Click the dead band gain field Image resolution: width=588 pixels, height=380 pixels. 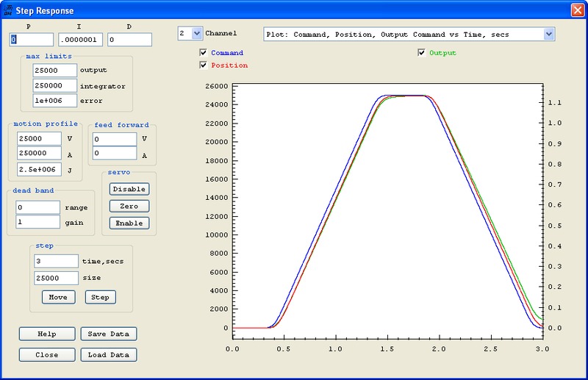pos(38,221)
